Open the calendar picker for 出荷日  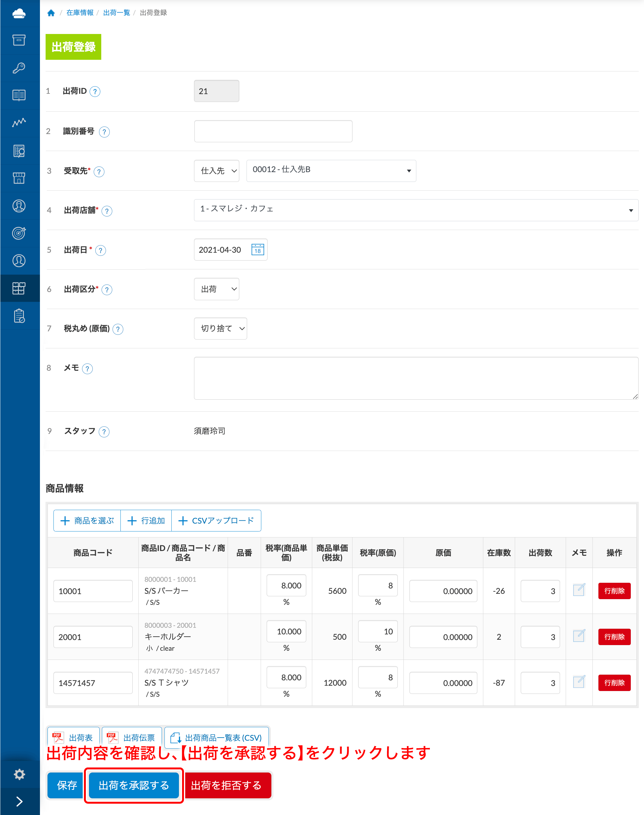pyautogui.click(x=258, y=250)
